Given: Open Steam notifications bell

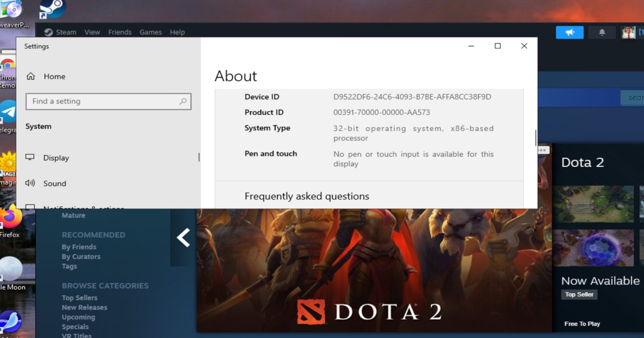Looking at the screenshot, I should pyautogui.click(x=602, y=32).
